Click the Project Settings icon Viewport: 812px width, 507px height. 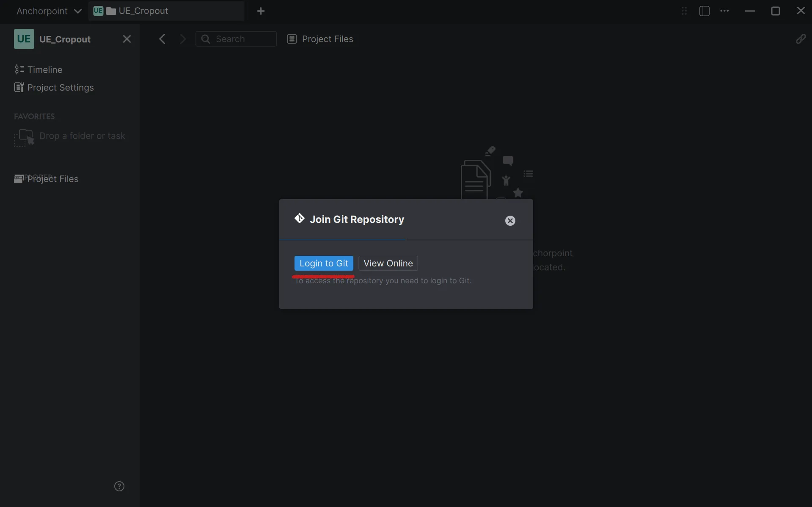click(19, 88)
